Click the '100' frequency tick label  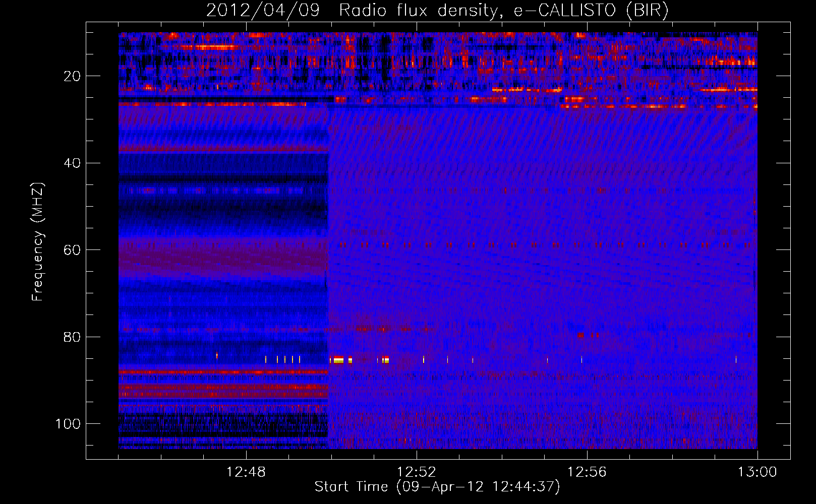coord(68,424)
